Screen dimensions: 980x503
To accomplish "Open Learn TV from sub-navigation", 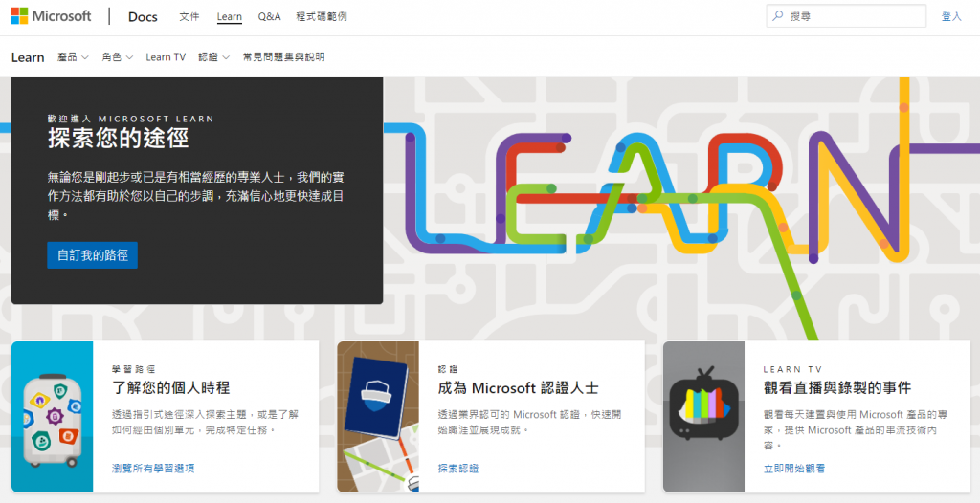I will click(x=166, y=56).
